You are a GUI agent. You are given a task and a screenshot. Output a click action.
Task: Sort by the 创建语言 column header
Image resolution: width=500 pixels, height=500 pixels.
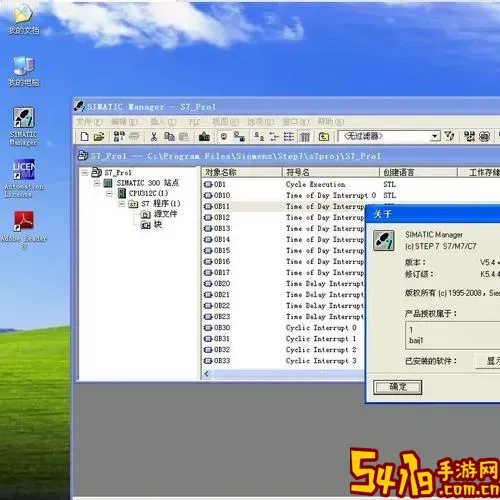point(418,172)
